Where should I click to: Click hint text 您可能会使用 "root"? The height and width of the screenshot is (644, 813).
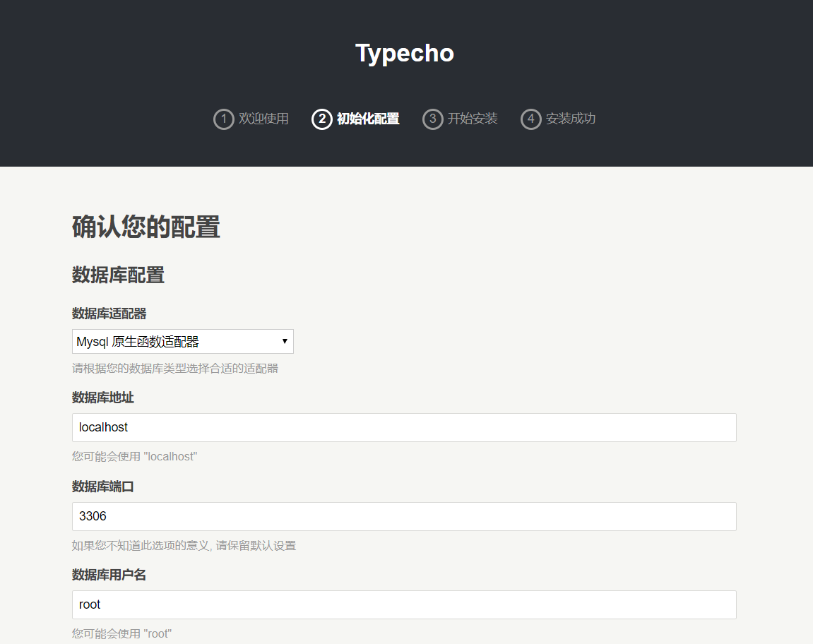coord(122,633)
